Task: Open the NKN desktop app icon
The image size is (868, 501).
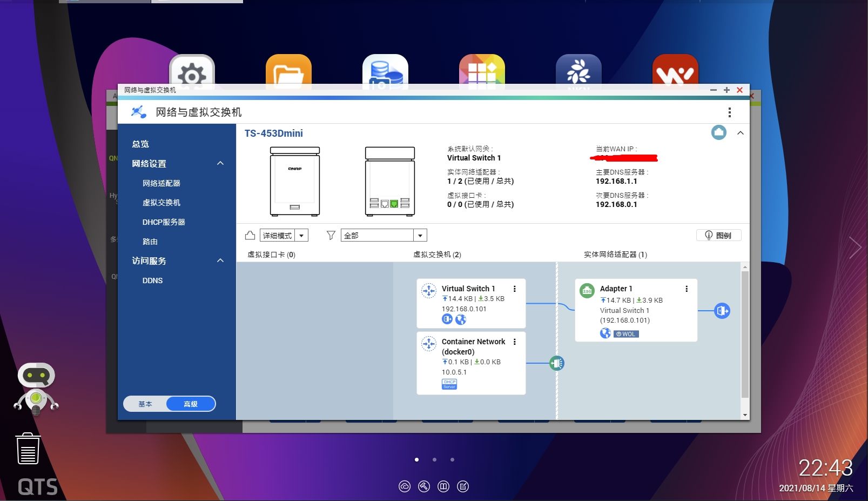Action: point(578,73)
